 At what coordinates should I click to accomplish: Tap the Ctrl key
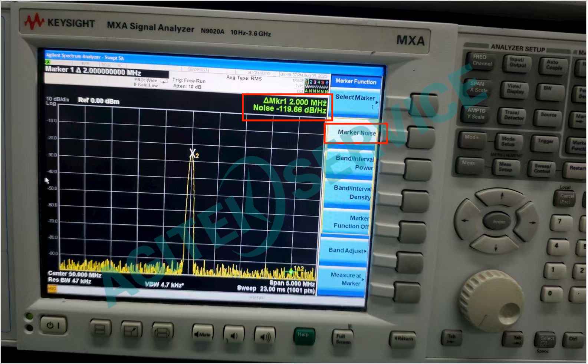574,339
